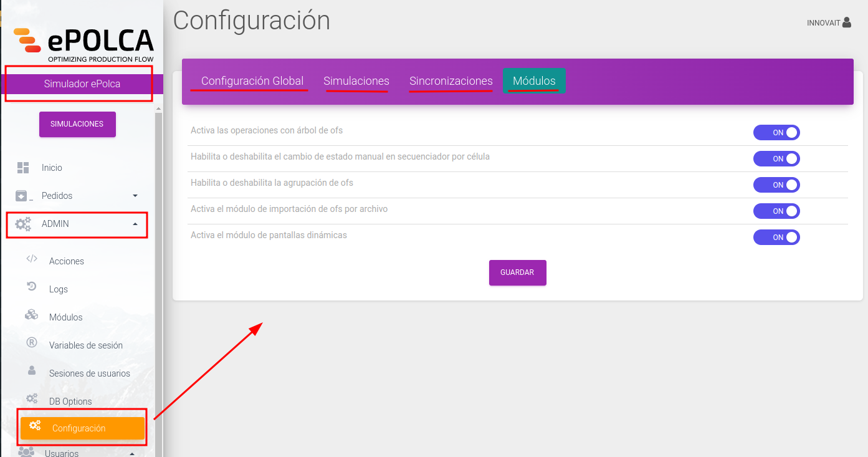868x457 pixels.
Task: Click the GUARDAR button
Action: [518, 272]
